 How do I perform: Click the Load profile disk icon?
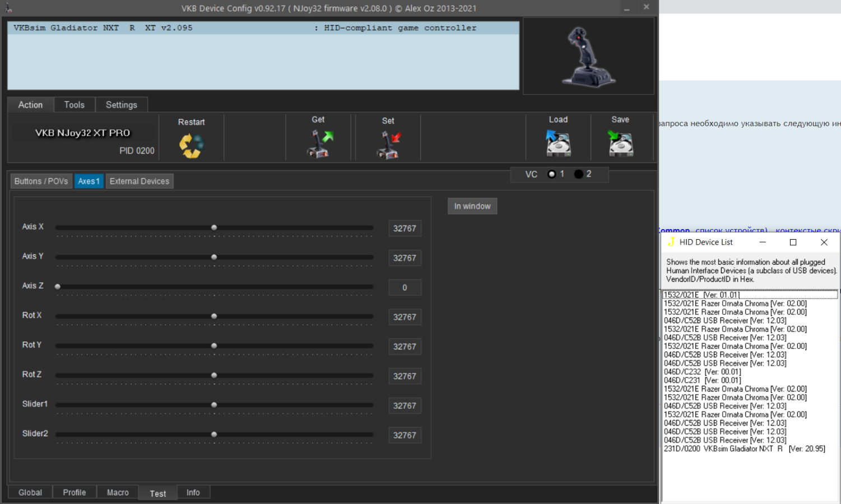click(558, 143)
